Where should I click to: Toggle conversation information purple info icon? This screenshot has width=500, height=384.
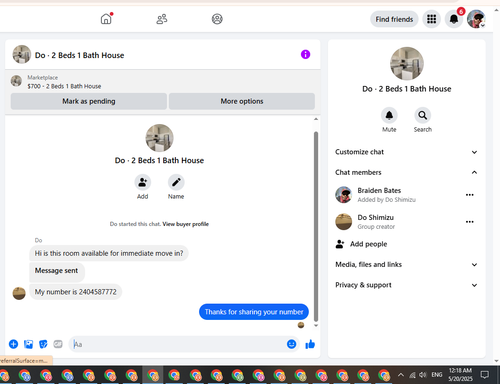[x=305, y=54]
